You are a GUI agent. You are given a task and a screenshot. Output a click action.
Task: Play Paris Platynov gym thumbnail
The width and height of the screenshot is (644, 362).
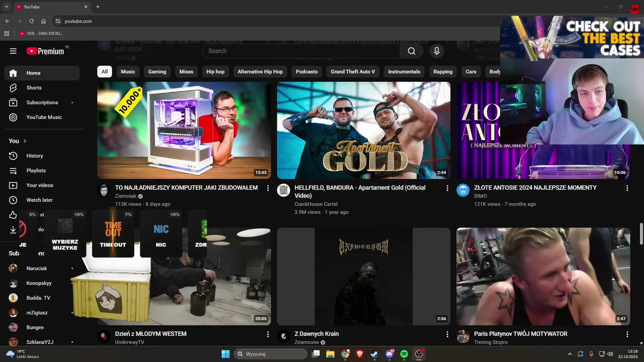coord(543,277)
